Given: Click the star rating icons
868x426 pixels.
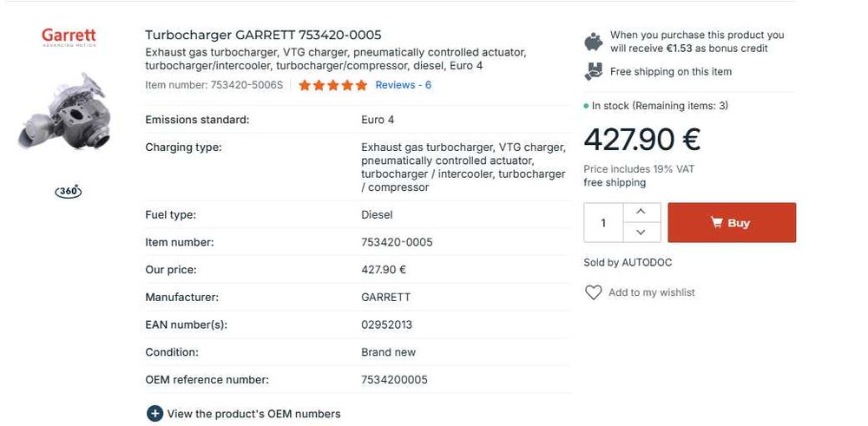Looking at the screenshot, I should 332,85.
